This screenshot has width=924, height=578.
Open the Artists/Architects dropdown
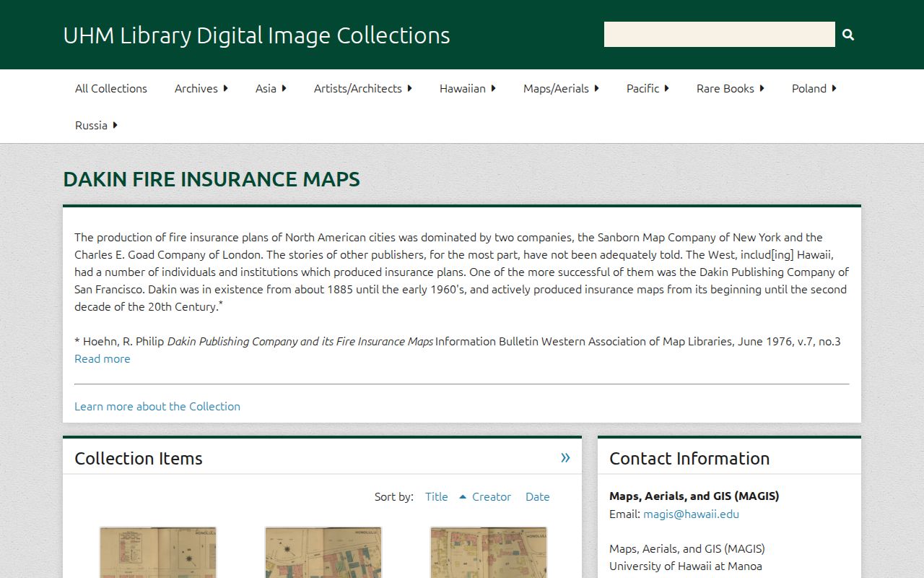click(363, 88)
